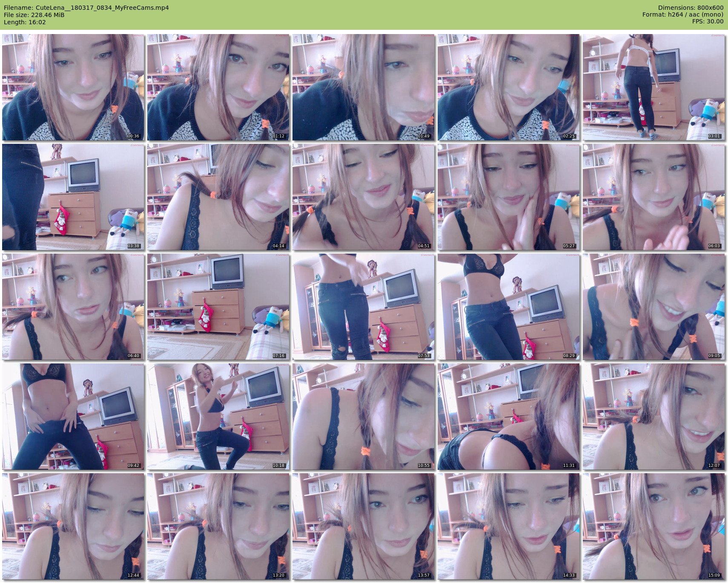Choose the frame marked 02:25
The height and width of the screenshot is (583, 728).
point(509,87)
